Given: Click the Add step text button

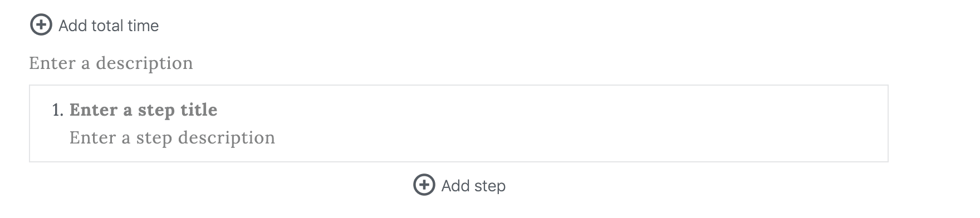Looking at the screenshot, I should pyautogui.click(x=473, y=186).
